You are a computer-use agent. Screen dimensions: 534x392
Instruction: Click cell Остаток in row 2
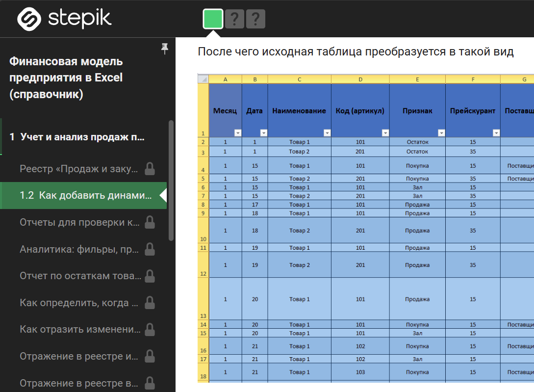[x=417, y=142]
